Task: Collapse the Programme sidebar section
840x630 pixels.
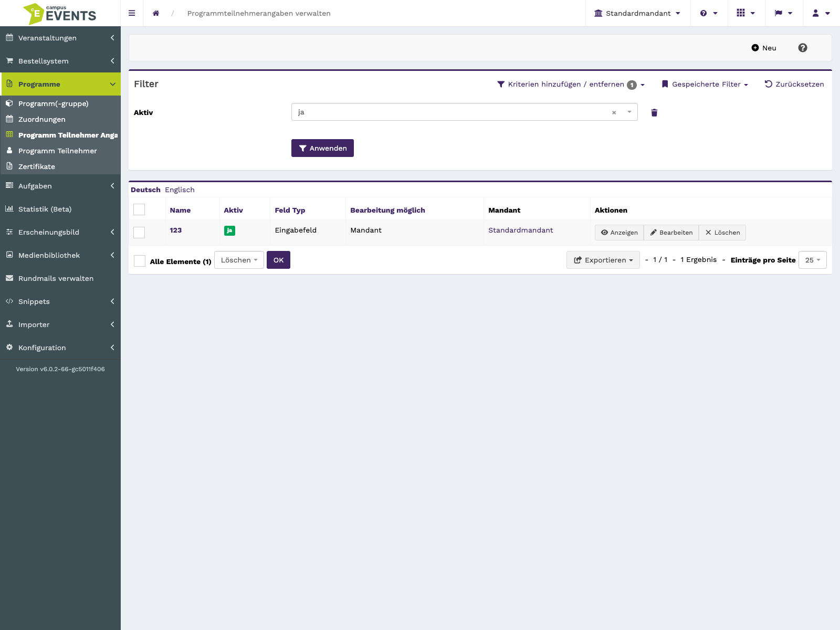Action: point(60,84)
